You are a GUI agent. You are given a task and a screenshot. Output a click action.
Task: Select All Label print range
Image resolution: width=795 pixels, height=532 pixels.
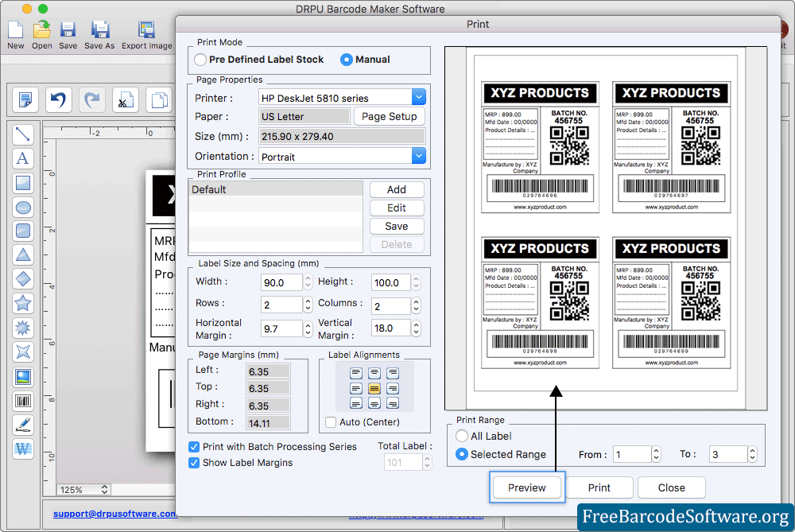point(461,436)
